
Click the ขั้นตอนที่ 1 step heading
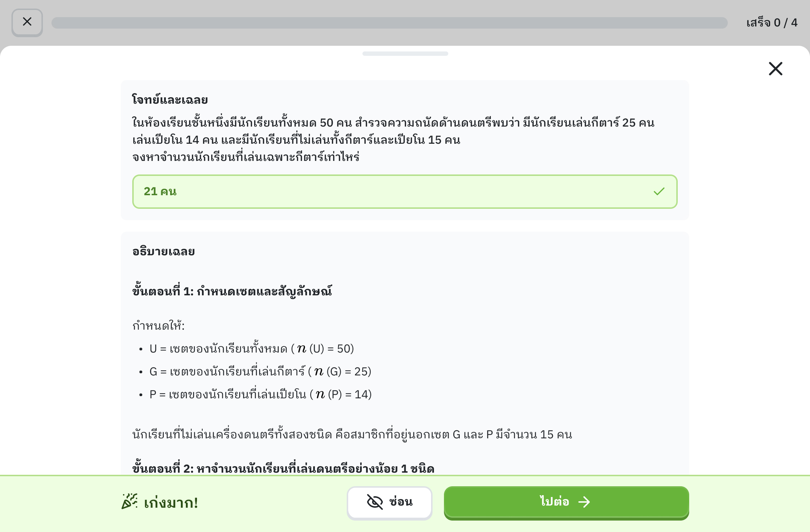coord(232,291)
